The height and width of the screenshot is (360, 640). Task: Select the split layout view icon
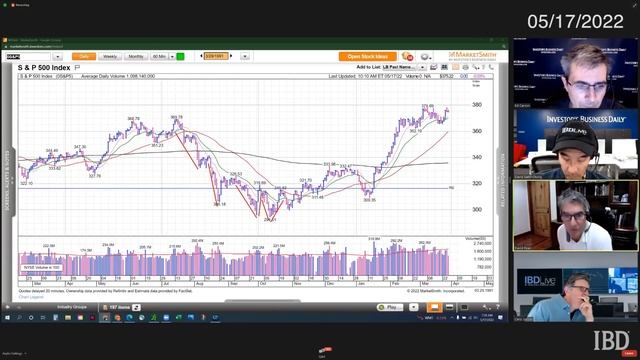[x=449, y=307]
